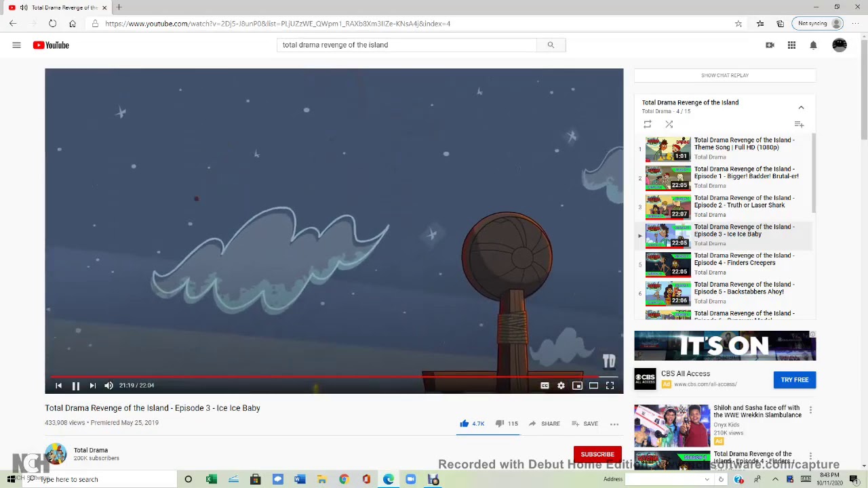Play Episode 5 Backstabbers Ahoy!
868x488 pixels.
tap(724, 293)
